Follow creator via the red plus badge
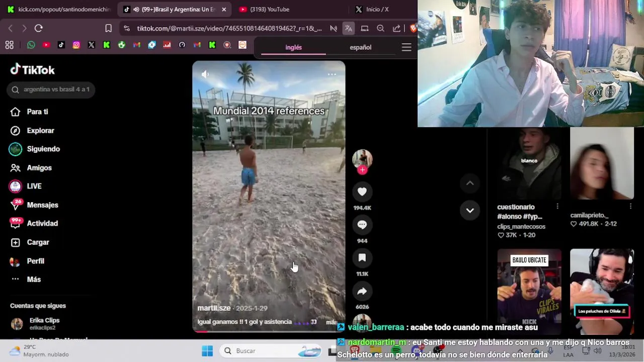 (362, 170)
